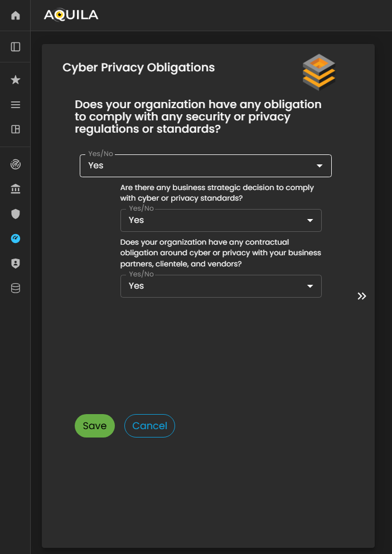Click the home icon in sidebar
This screenshot has width=392, height=554.
16,16
